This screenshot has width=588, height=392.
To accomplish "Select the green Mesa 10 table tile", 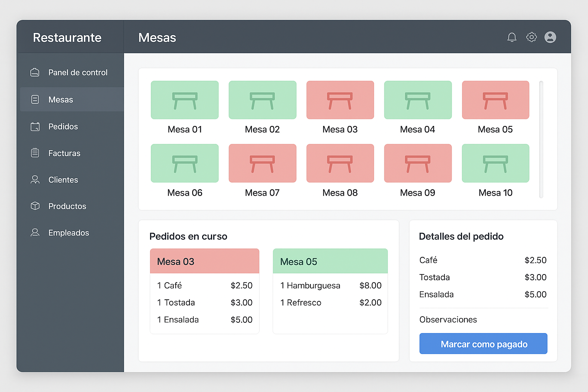I will point(496,163).
